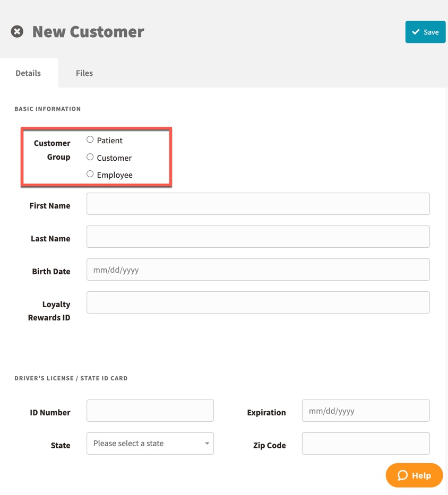Image resolution: width=448 pixels, height=495 pixels.
Task: Focus the Last Name field
Action: click(x=258, y=237)
